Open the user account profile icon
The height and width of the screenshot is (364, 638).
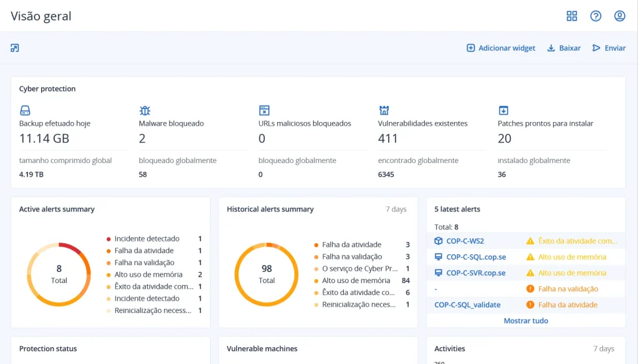click(619, 16)
